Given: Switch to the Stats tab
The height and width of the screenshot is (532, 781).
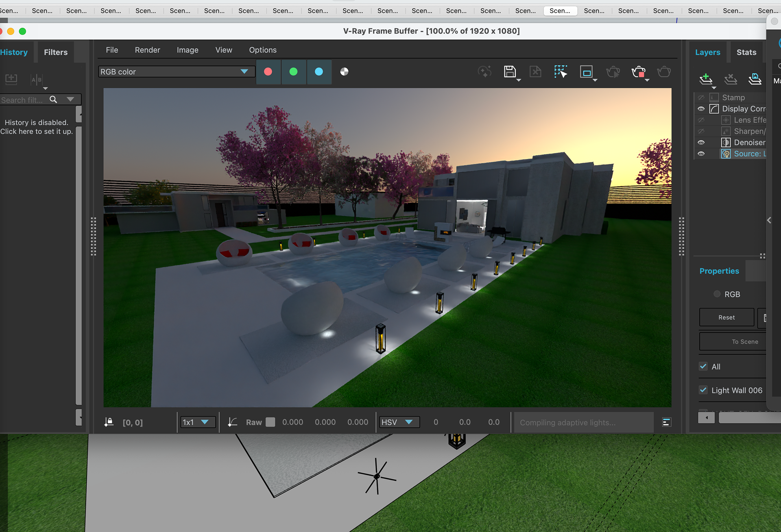Looking at the screenshot, I should [746, 52].
